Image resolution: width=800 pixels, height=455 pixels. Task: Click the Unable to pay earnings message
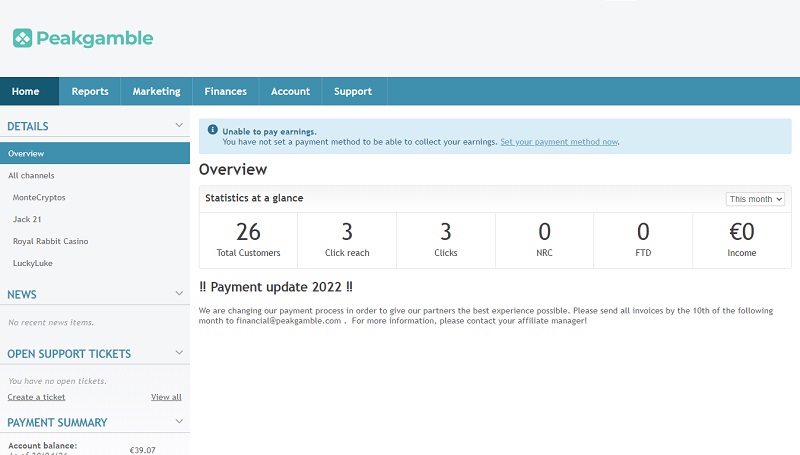tap(269, 132)
